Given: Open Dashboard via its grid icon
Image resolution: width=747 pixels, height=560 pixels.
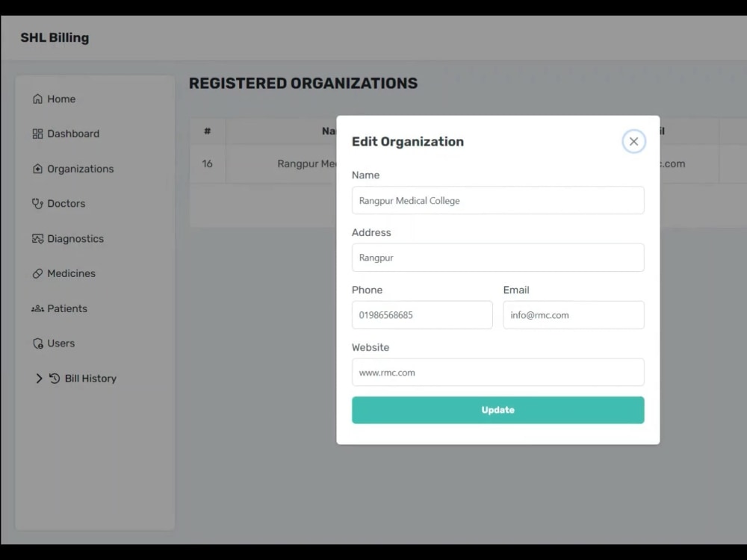Looking at the screenshot, I should point(37,134).
